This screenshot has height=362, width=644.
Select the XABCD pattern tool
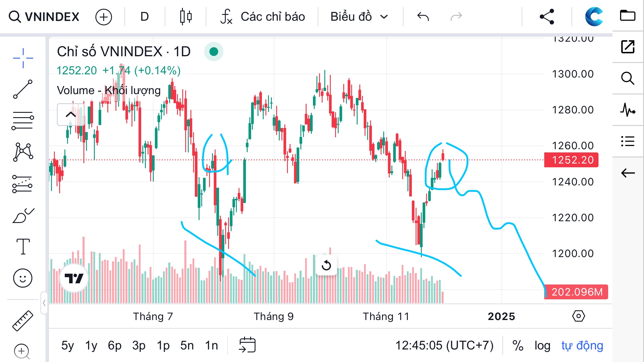pyautogui.click(x=23, y=152)
